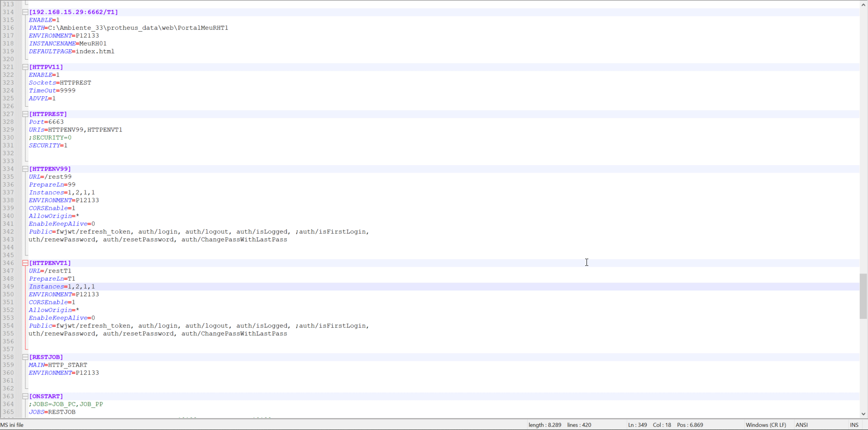The height and width of the screenshot is (430, 868).
Task: Click on 'URIs=HTTPENV99,HTTPENVT1' line
Action: coord(76,130)
